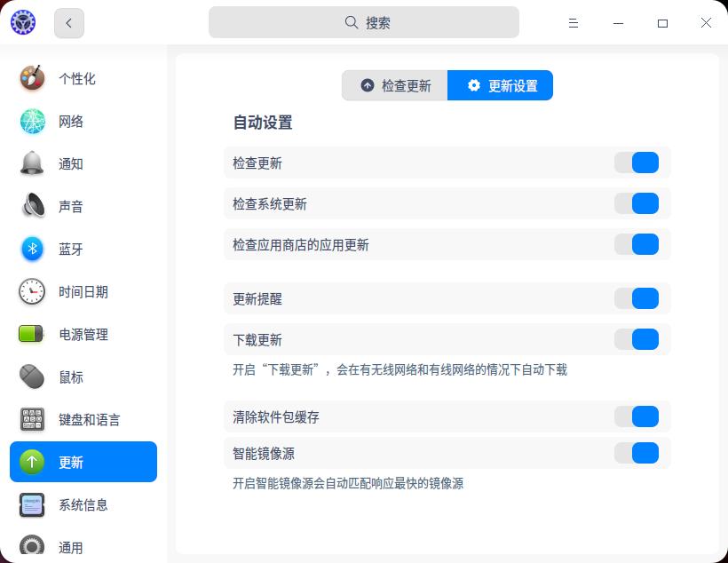Click the Sound speaker icon

click(33, 206)
